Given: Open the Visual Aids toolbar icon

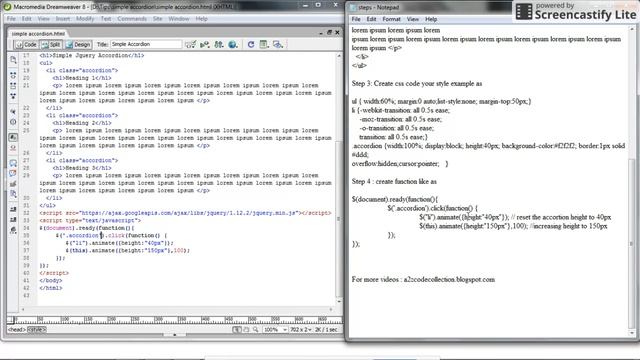Looking at the screenshot, I should [x=278, y=44].
